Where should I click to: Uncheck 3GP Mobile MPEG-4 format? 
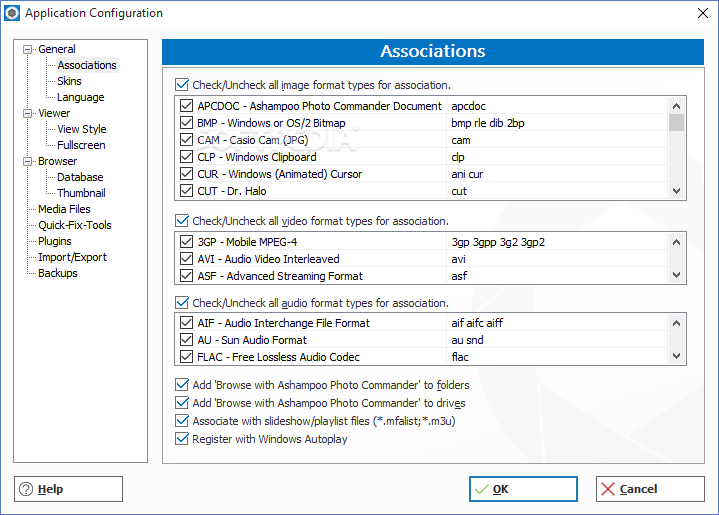point(186,242)
